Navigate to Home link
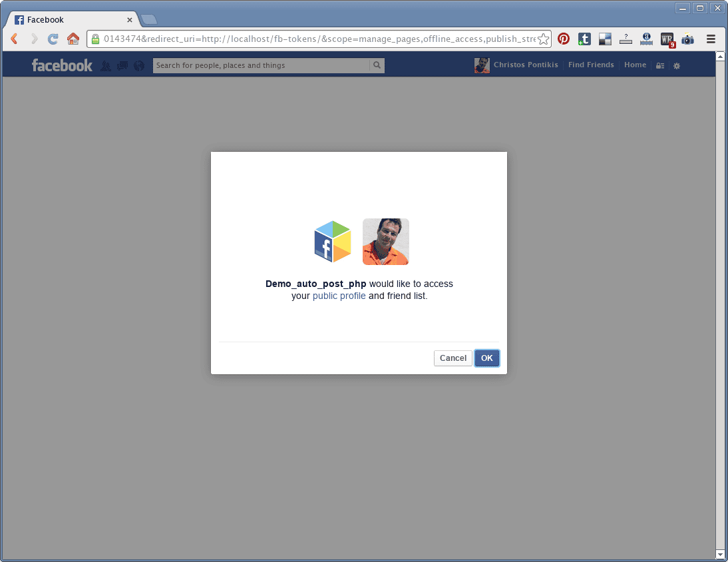728x562 pixels. [635, 65]
